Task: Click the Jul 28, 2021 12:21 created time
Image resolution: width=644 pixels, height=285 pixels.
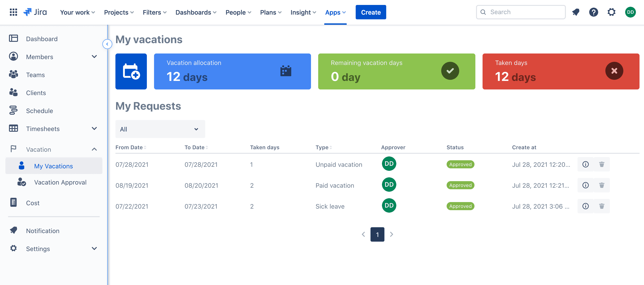Action: pos(540,185)
